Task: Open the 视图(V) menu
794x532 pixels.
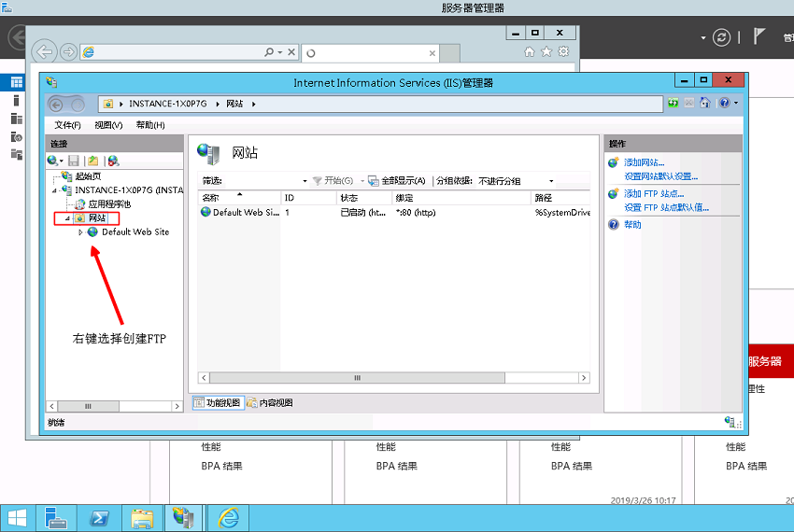Action: click(108, 125)
